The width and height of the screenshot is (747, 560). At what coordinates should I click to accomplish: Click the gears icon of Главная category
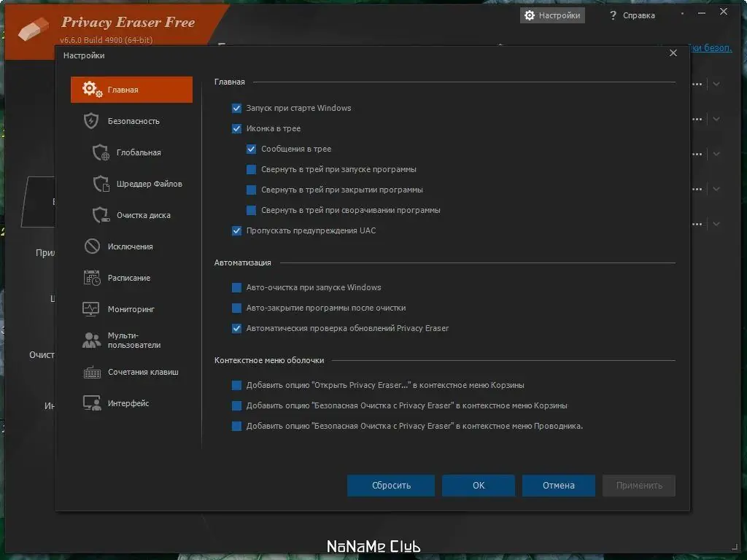coord(92,89)
